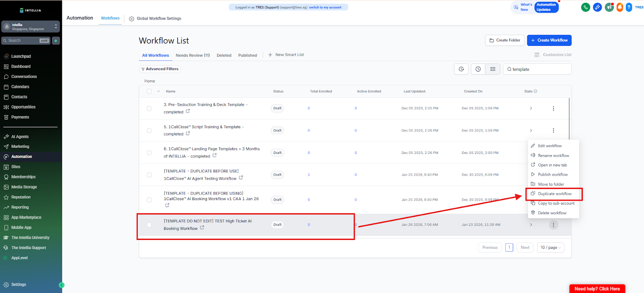Screen dimensions: 644x293
Task: Select checkbox for '5. 1CallClose Script Training' workflow
Action: click(x=149, y=131)
